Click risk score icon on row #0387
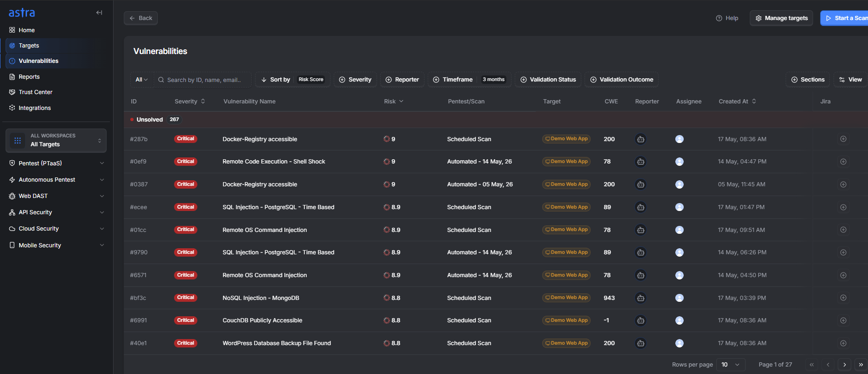The width and height of the screenshot is (868, 374). point(387,184)
